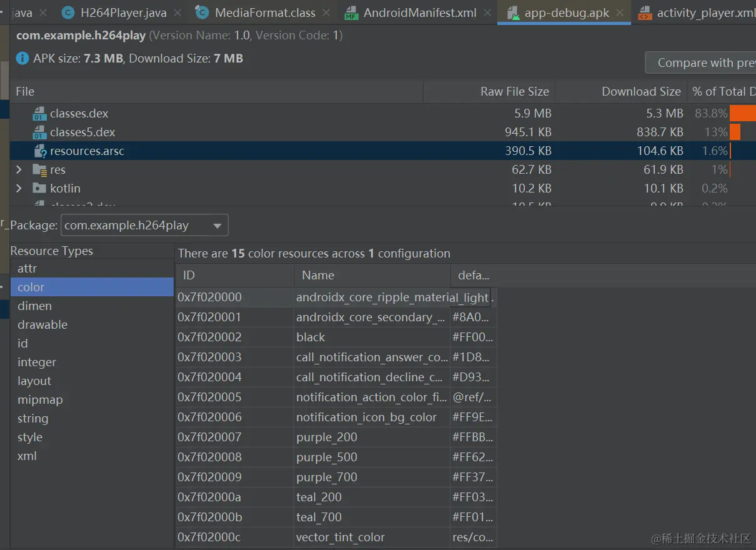
Task: Open the AndroidManifest.xml tab
Action: [x=420, y=12]
